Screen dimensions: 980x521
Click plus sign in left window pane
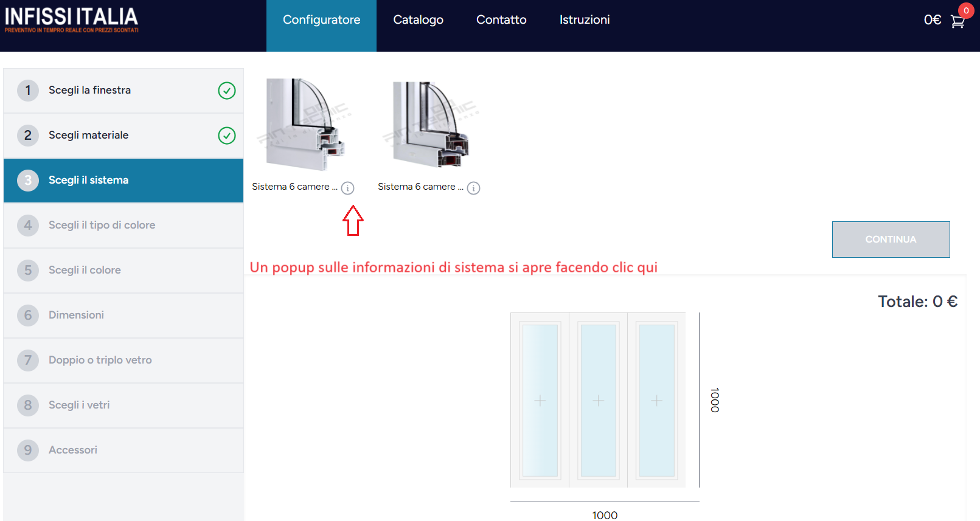pos(540,401)
